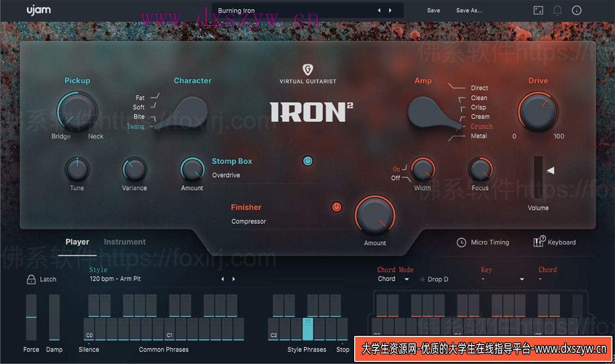This screenshot has height=364, width=615.
Task: Click the Stomp Box Amount knob
Action: [x=192, y=169]
